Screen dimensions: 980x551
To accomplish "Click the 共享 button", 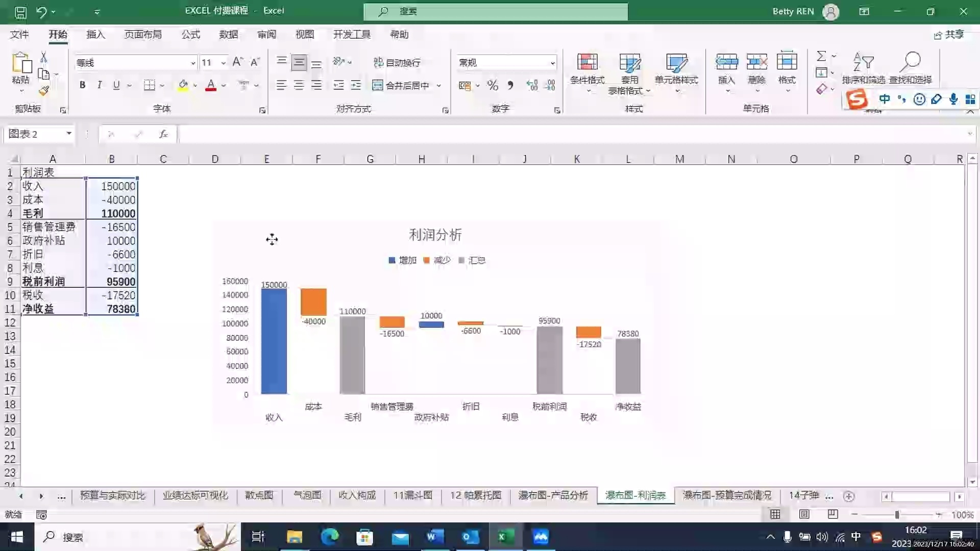I will click(951, 35).
